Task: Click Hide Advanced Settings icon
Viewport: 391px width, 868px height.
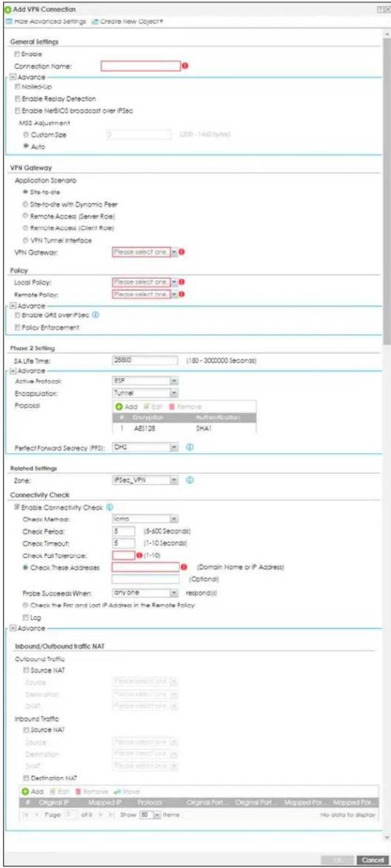Action: pos(9,22)
